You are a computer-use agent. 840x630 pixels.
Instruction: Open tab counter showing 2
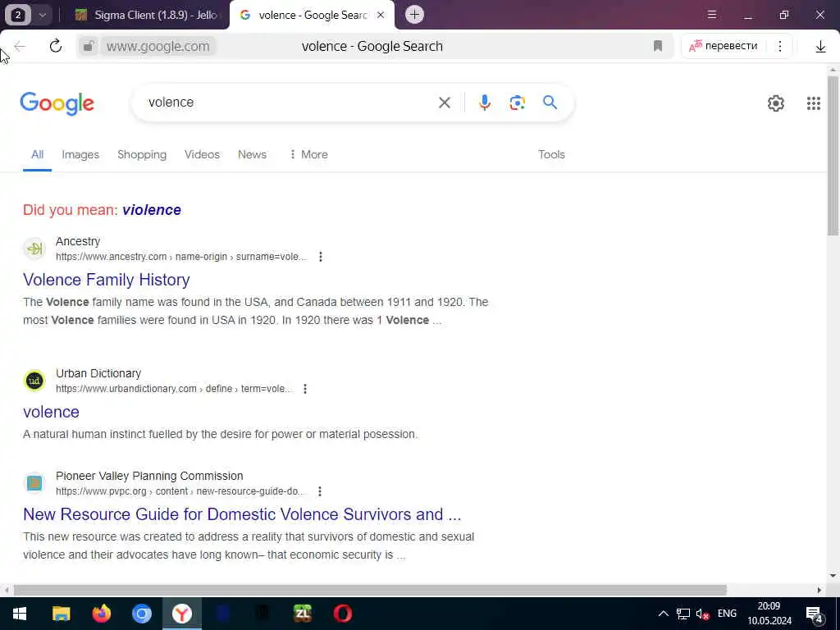[x=18, y=15]
